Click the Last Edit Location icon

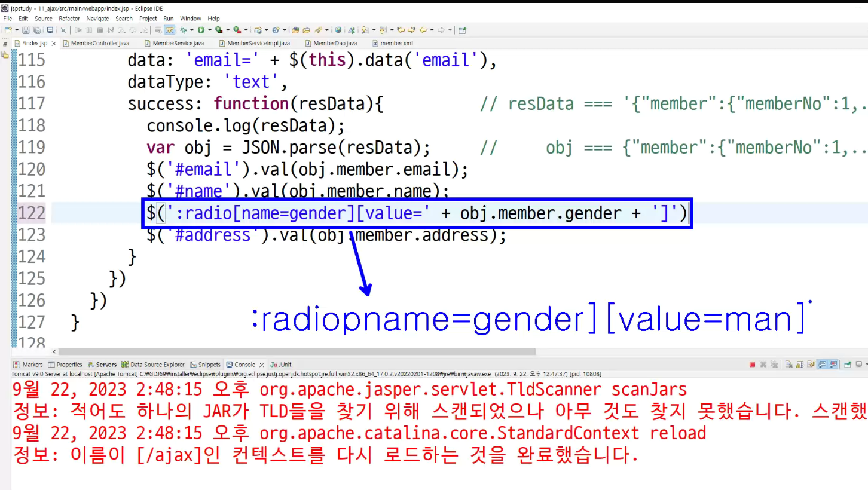pyautogui.click(x=401, y=30)
